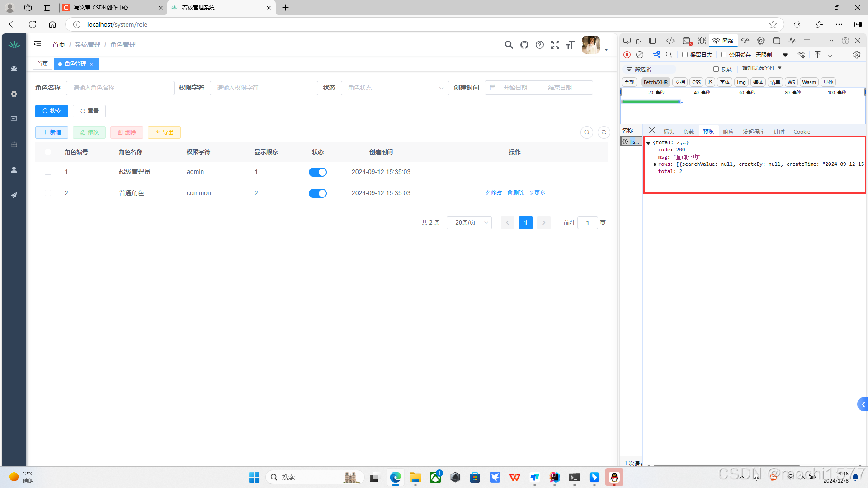Open 更多 actions for 普通角色

(538, 193)
